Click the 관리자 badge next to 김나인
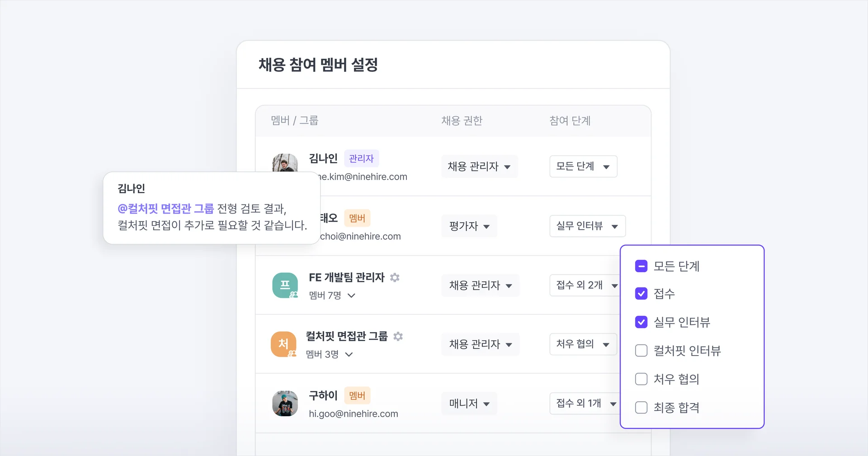The height and width of the screenshot is (456, 868). pos(361,158)
